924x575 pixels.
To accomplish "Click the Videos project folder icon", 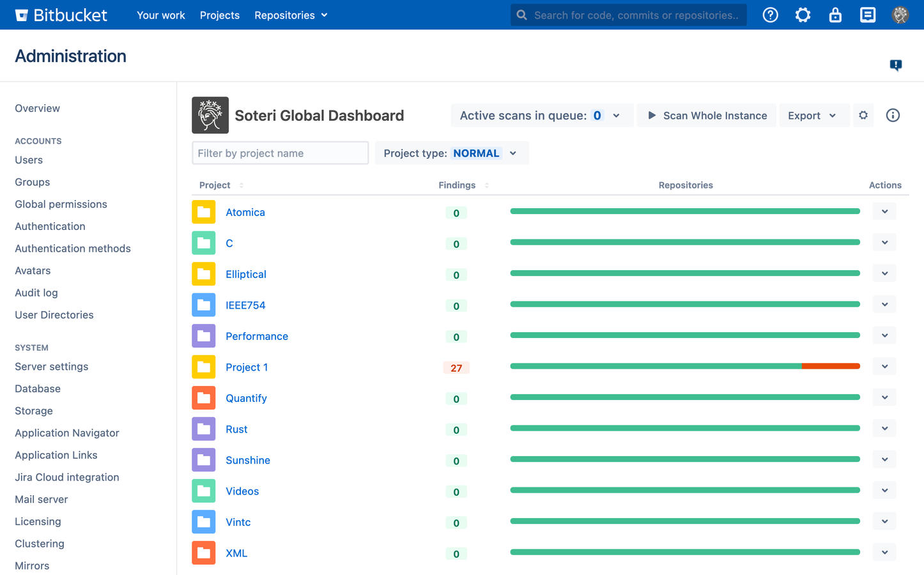I will (x=204, y=491).
